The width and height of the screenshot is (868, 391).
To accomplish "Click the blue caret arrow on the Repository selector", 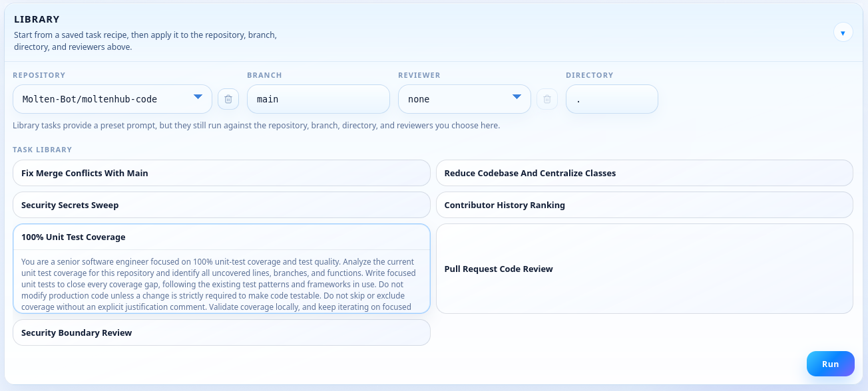I will tap(198, 98).
